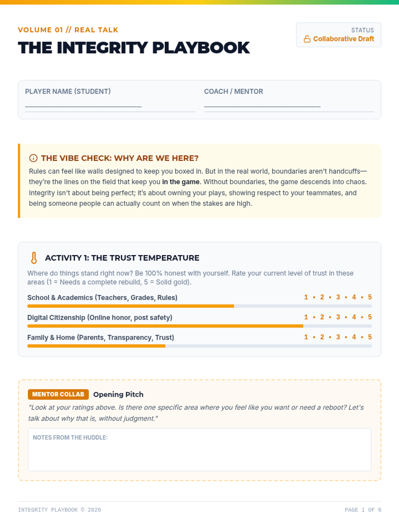
Task: Click the School & Academics progress bar
Action: point(199,306)
